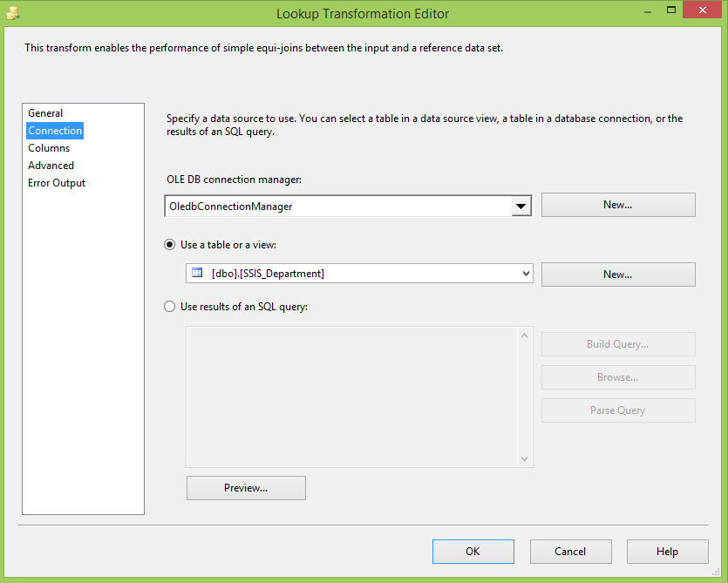Screen dimensions: 728x583
Task: Click the SQL query text area
Action: (353, 397)
